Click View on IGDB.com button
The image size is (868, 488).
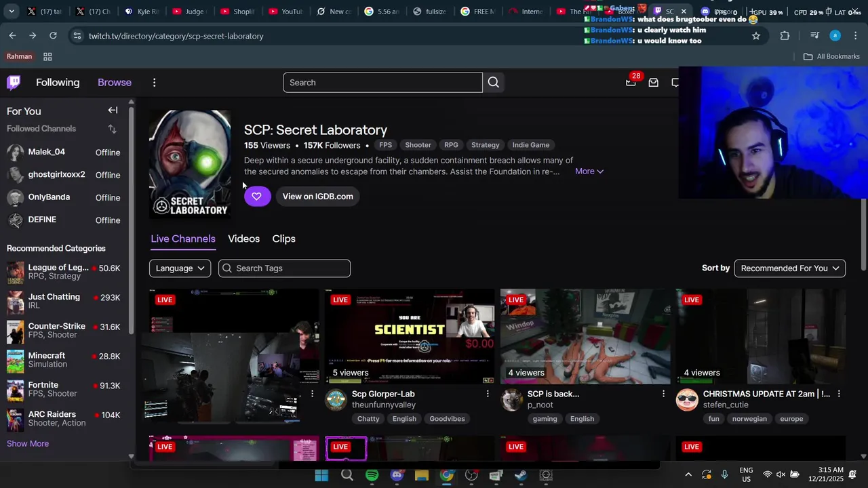point(317,197)
